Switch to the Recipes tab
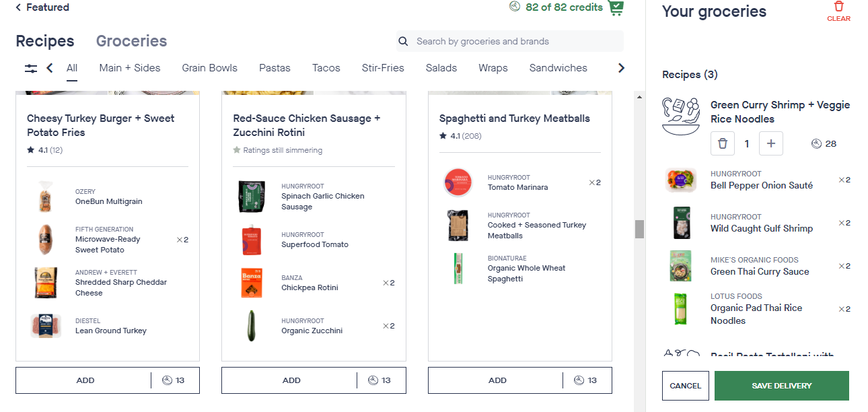Viewport: 868px width, 412px height. 45,41
